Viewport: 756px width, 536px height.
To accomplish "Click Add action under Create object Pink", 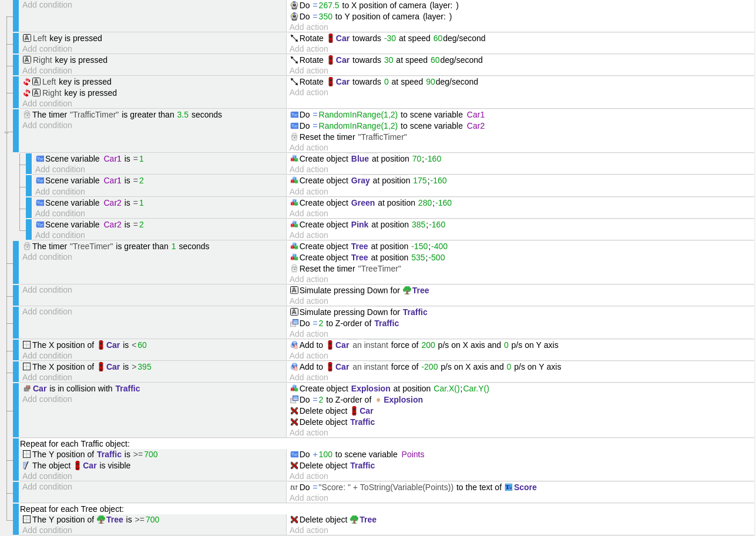I will click(x=308, y=235).
